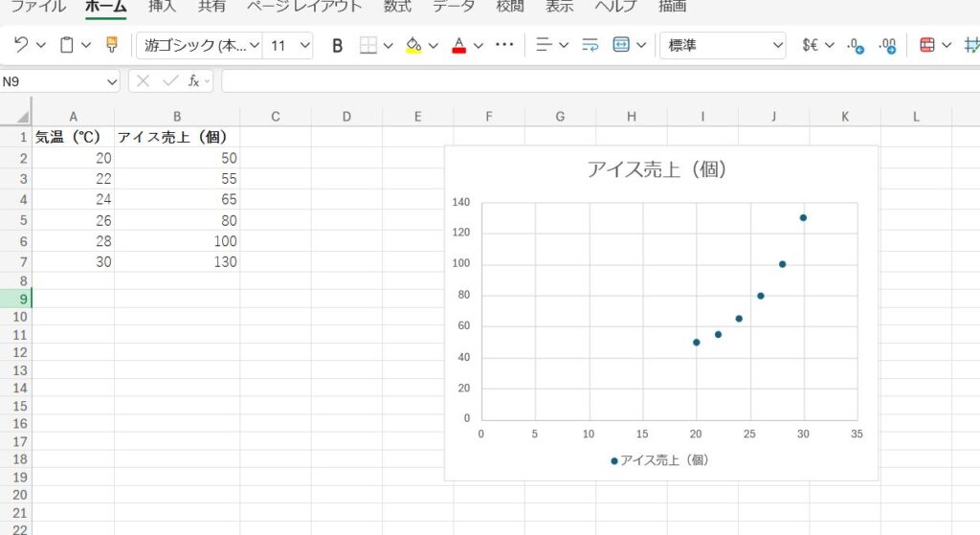Switch to the 描画 tab
Image resolution: width=980 pixels, height=535 pixels.
point(673,7)
